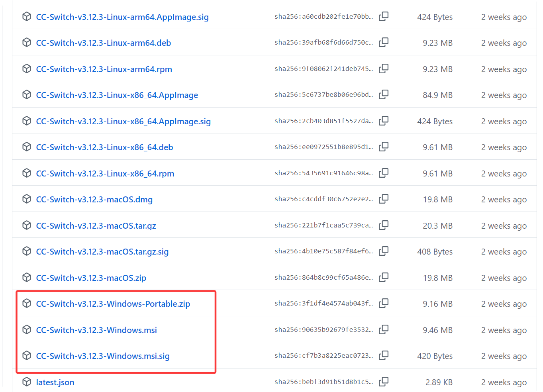The image size is (543, 392).
Task: Click the latest.json file link
Action: pos(55,382)
